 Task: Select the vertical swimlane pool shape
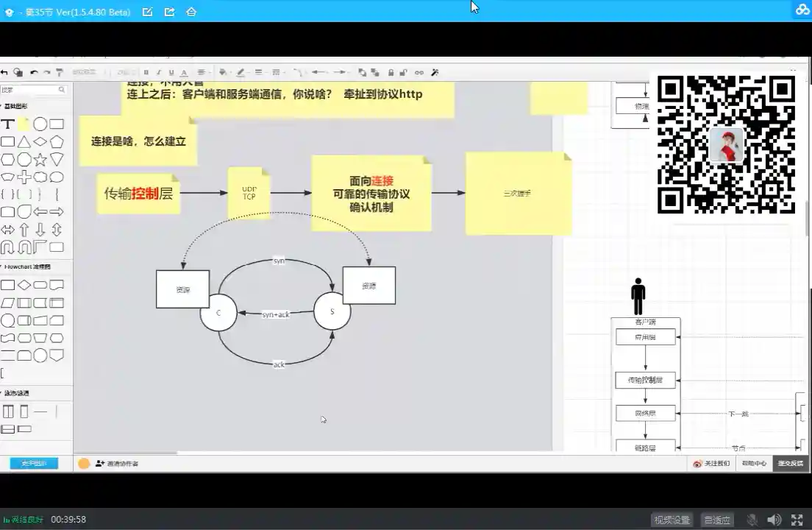pyautogui.click(x=8, y=412)
